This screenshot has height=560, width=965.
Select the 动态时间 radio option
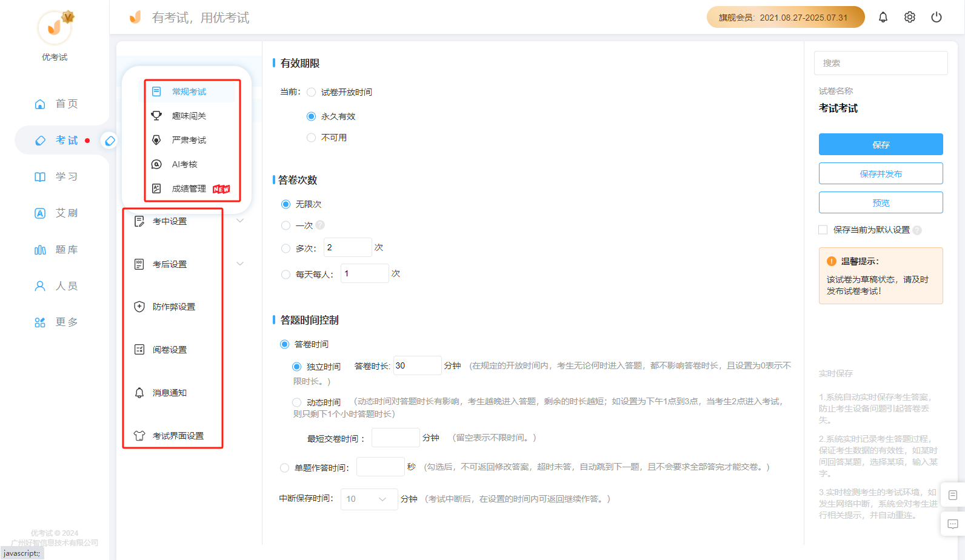[296, 402]
